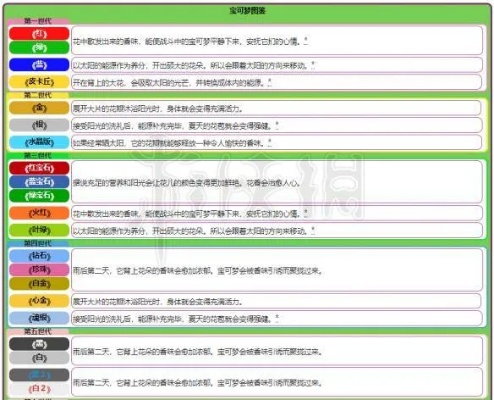Open the (水晶版) version link
The width and height of the screenshot is (494, 400).
point(39,142)
